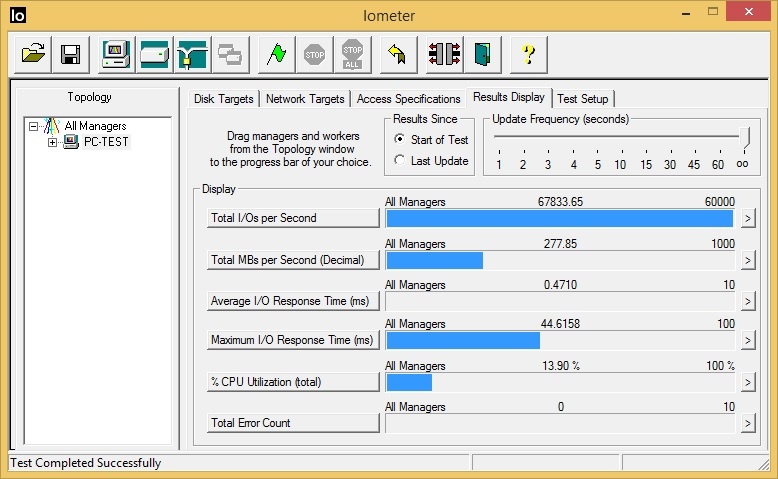Open About help question mark icon
The width and height of the screenshot is (778, 479).
528,55
